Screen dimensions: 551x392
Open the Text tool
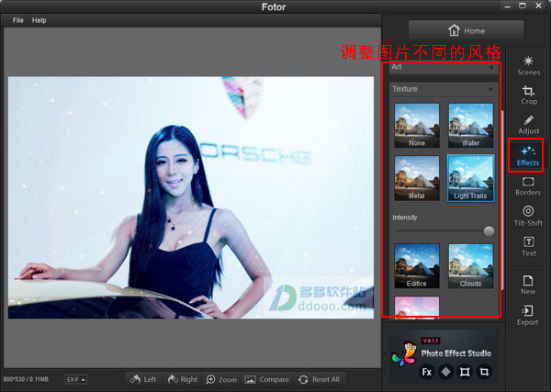528,246
